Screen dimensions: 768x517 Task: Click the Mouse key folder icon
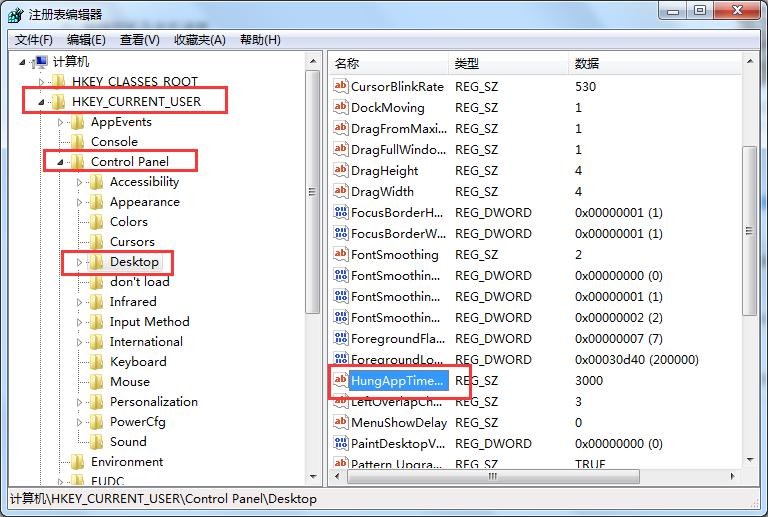[x=97, y=381]
